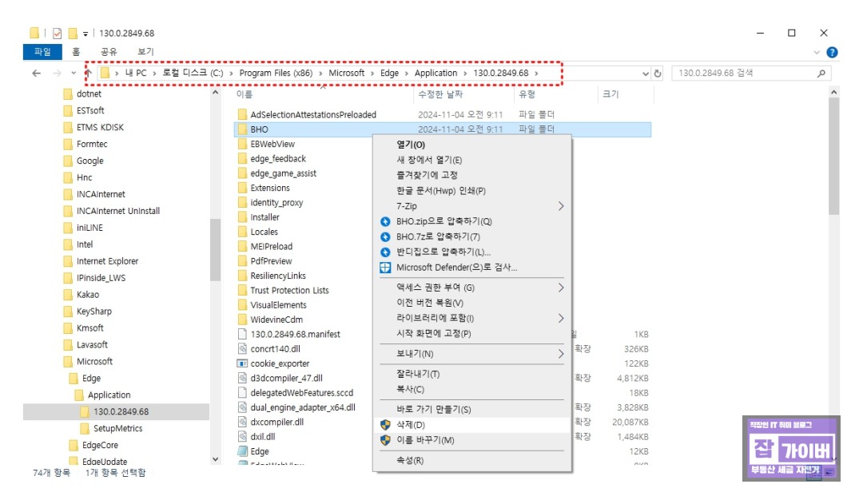Click Bandizip icon for BHO.7z compression
This screenshot has height=504, width=863.
(385, 237)
